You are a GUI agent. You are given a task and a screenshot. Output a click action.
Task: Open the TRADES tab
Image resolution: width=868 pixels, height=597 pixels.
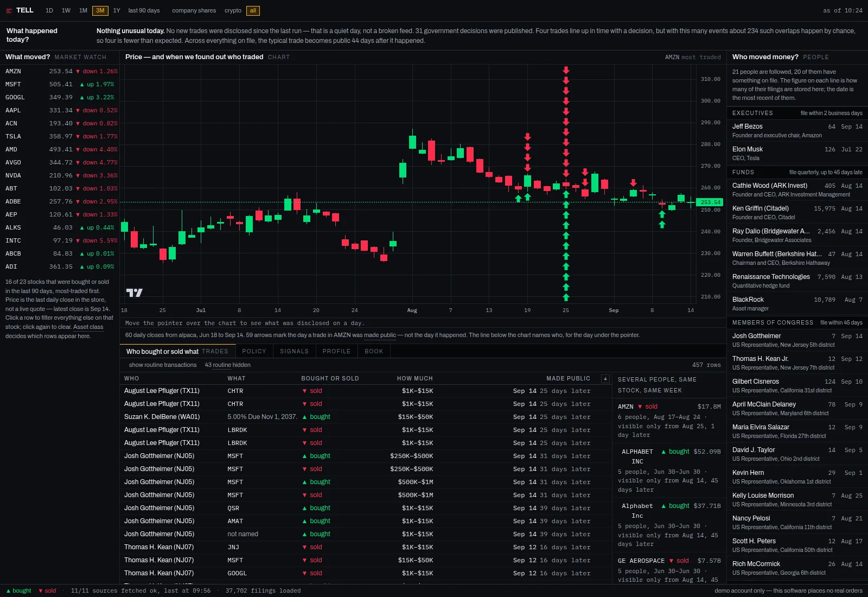point(177,351)
